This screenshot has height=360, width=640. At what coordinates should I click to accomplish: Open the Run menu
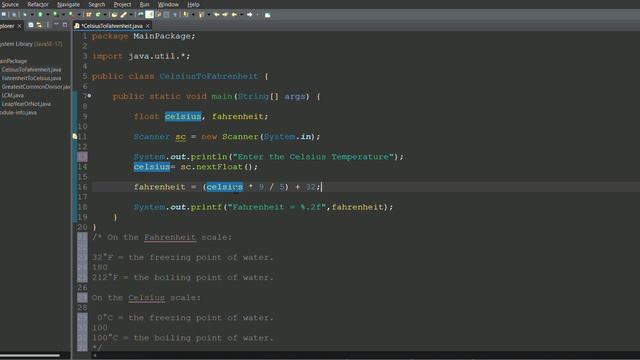tap(144, 4)
